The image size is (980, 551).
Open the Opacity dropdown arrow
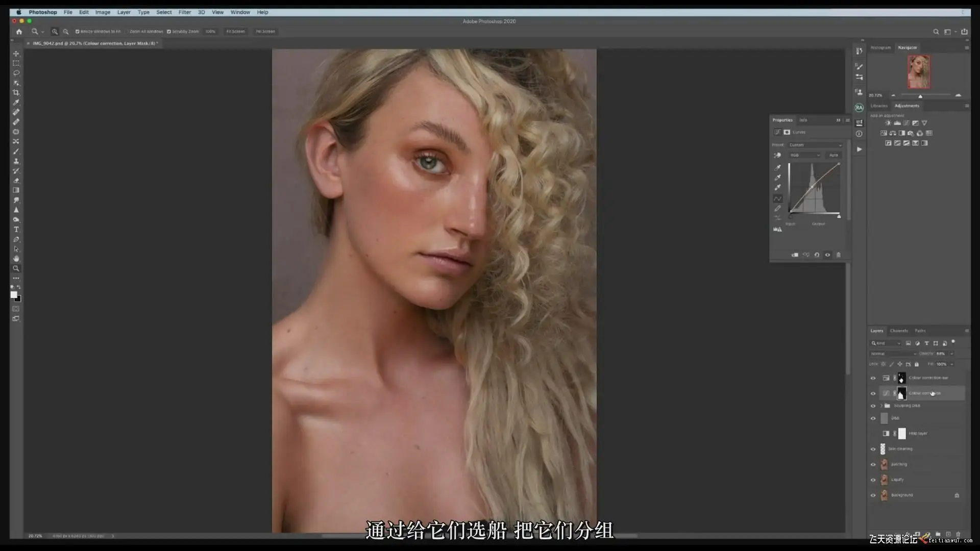pos(952,354)
